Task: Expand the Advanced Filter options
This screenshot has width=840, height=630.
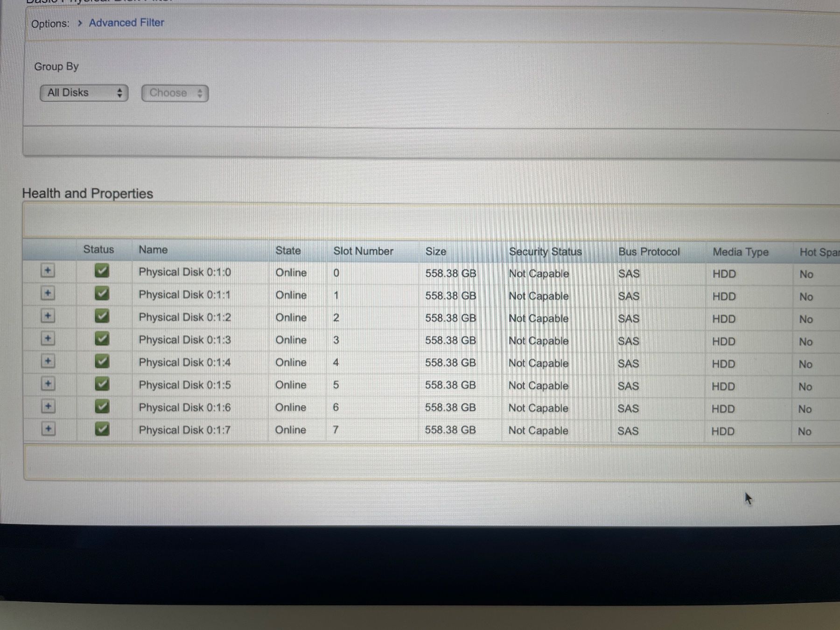Action: (126, 22)
